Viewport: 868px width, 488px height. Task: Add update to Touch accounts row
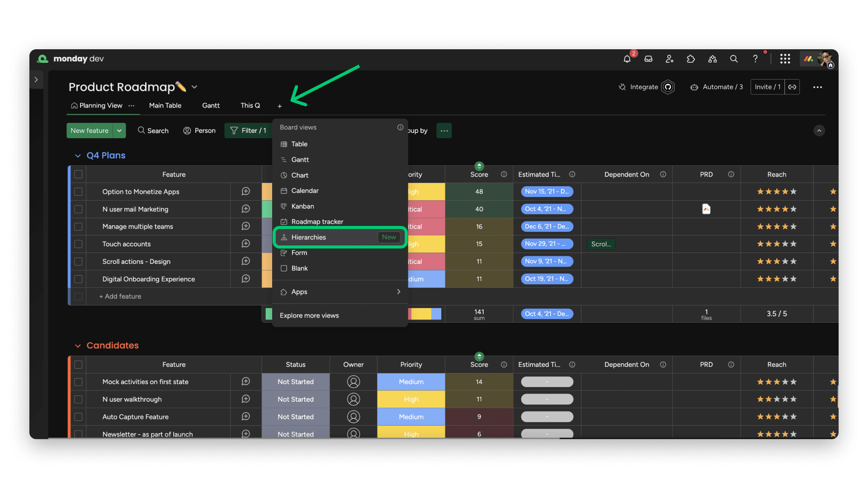[x=245, y=244]
